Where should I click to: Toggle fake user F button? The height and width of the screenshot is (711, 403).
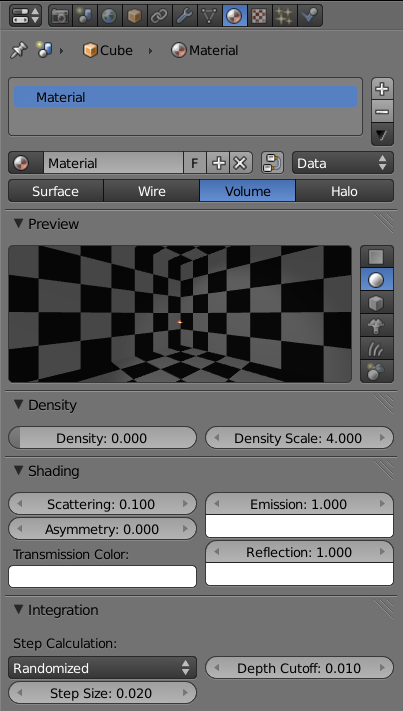tap(195, 163)
